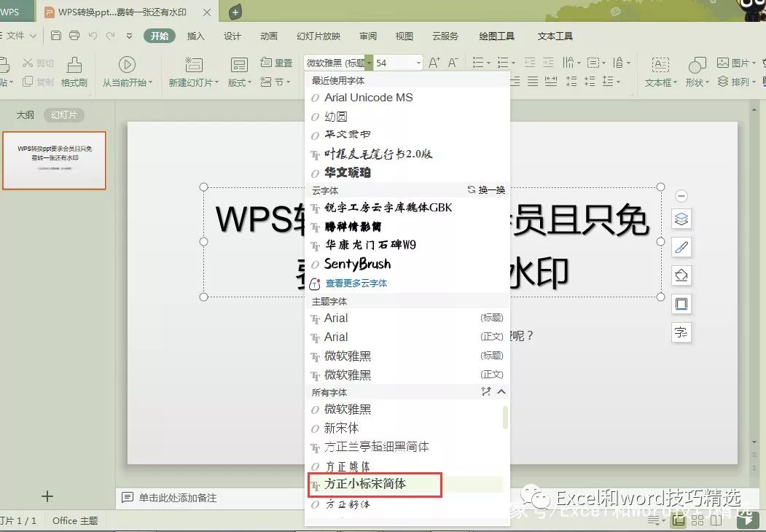Screen dimensions: 766x532
Task: Open the font size 54 dropdown arrow
Action: click(x=418, y=63)
